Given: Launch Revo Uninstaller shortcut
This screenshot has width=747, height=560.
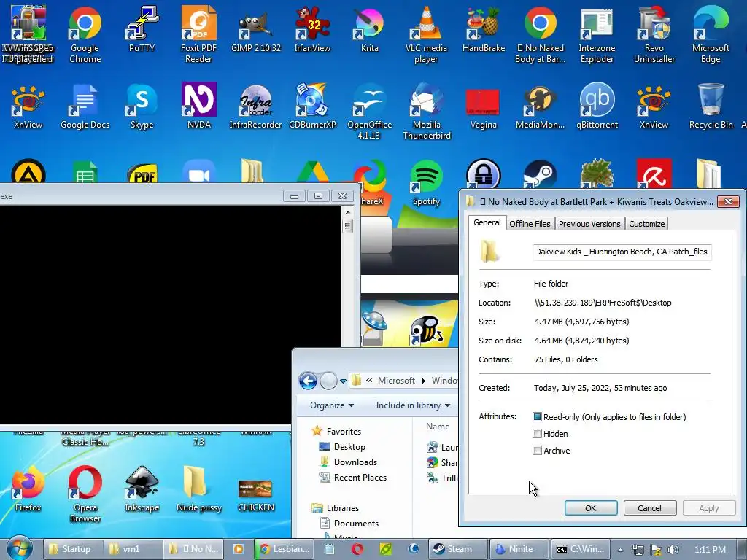Looking at the screenshot, I should click(654, 35).
